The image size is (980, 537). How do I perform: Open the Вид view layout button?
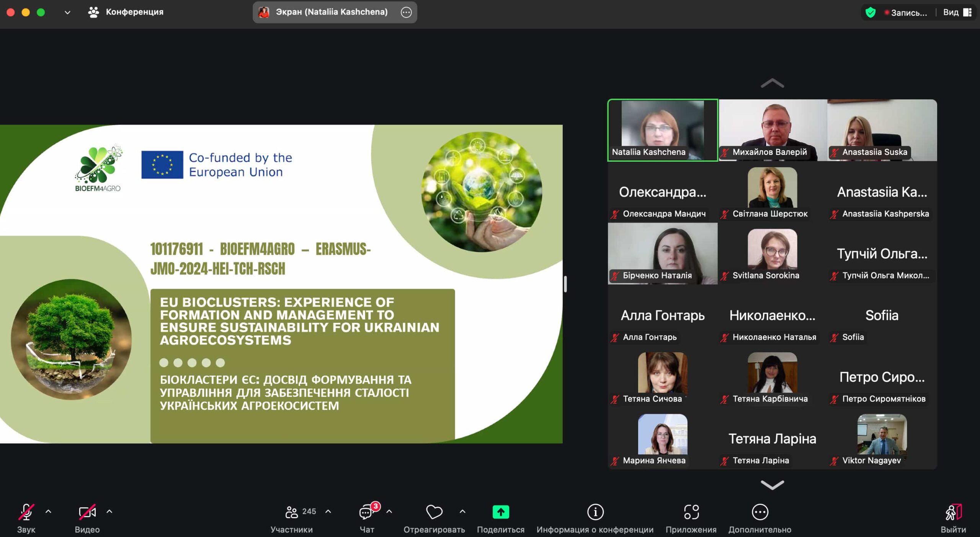pos(957,12)
